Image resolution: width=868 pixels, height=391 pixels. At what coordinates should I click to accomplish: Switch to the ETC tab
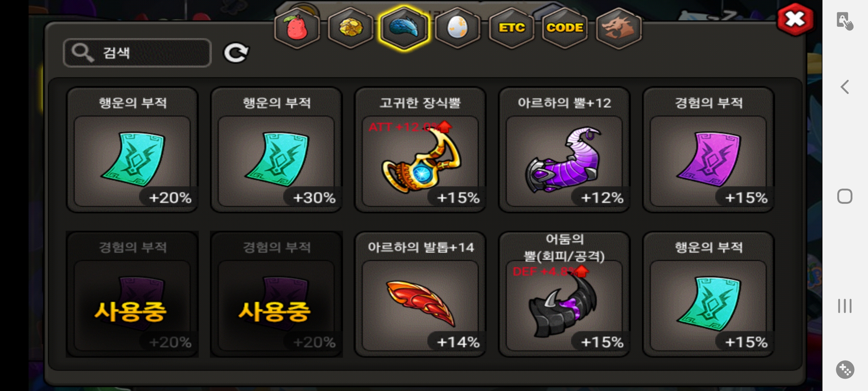click(511, 28)
